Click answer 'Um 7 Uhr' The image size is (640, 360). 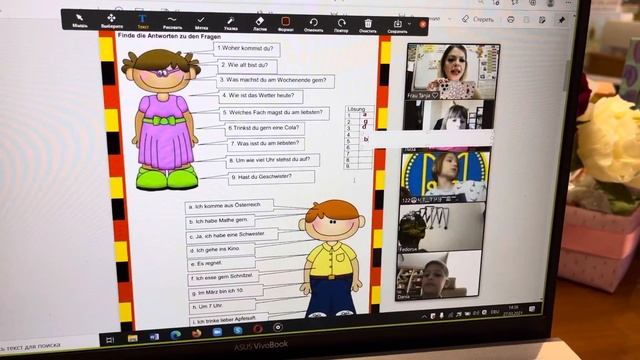pyautogui.click(x=222, y=306)
